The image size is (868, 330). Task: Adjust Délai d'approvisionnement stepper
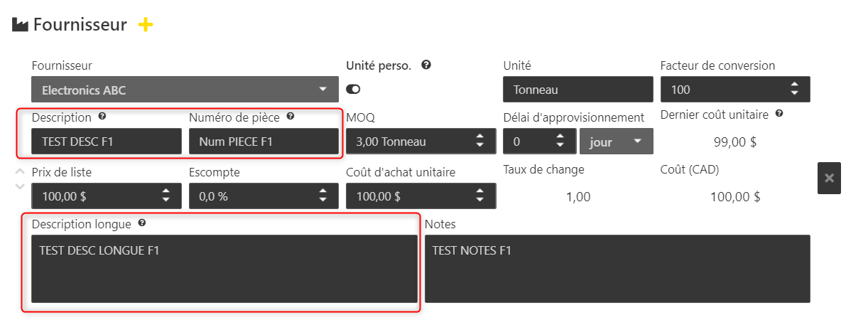point(560,141)
